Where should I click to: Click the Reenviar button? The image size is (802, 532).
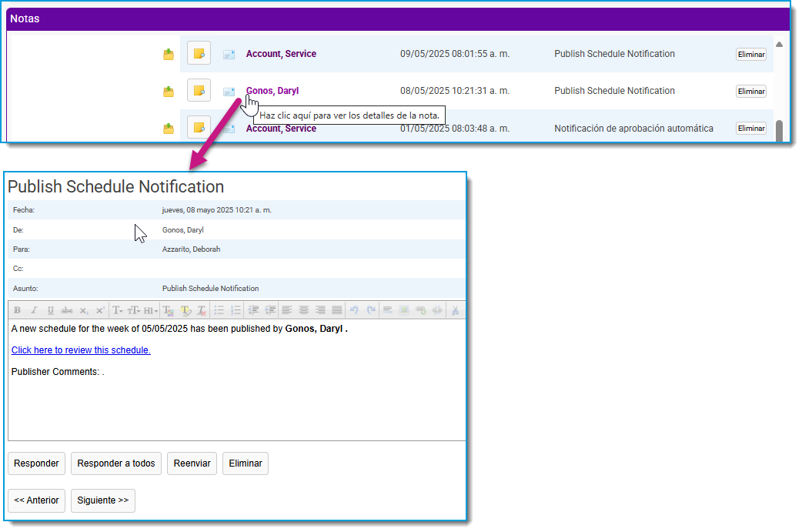192,463
